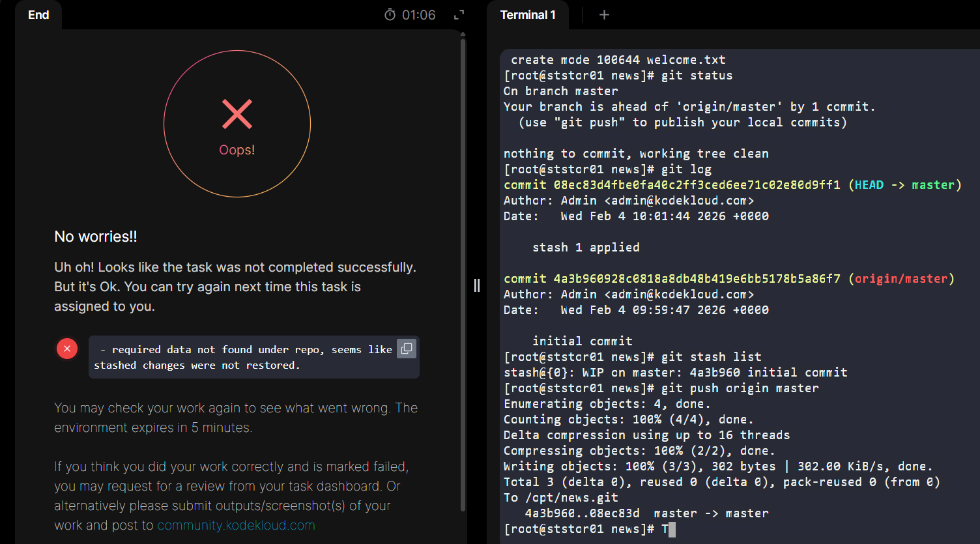Click the "Oops!" label
This screenshot has height=544, width=980.
click(x=237, y=150)
